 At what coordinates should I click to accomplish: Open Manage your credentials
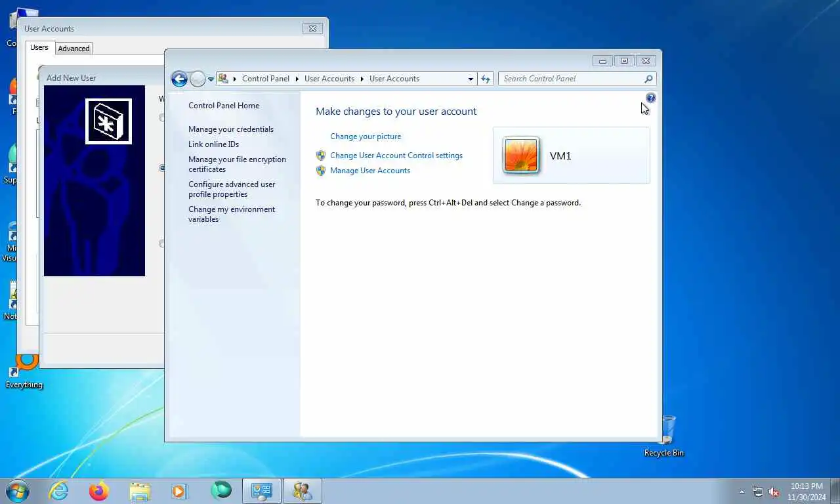(231, 129)
